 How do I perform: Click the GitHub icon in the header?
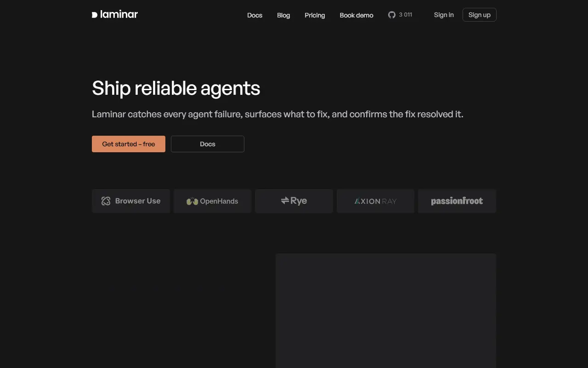pyautogui.click(x=392, y=15)
